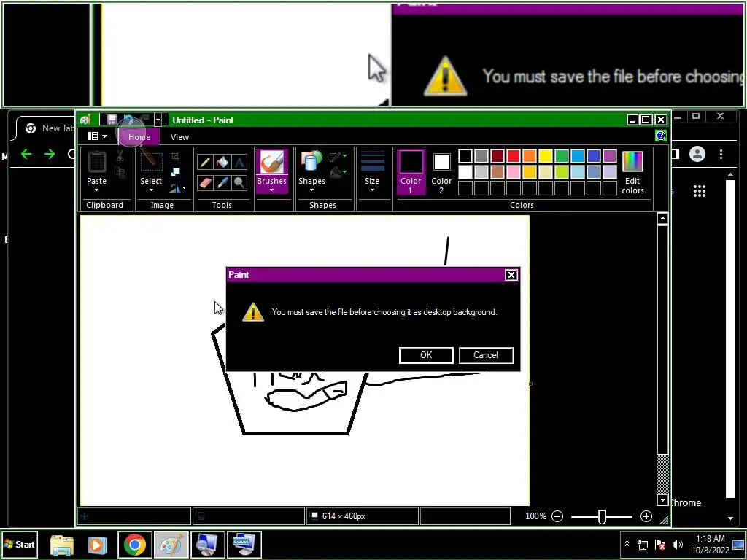Screen dimensions: 747x560
Task: Select the New Tab tab in Chrome
Action: [45, 128]
